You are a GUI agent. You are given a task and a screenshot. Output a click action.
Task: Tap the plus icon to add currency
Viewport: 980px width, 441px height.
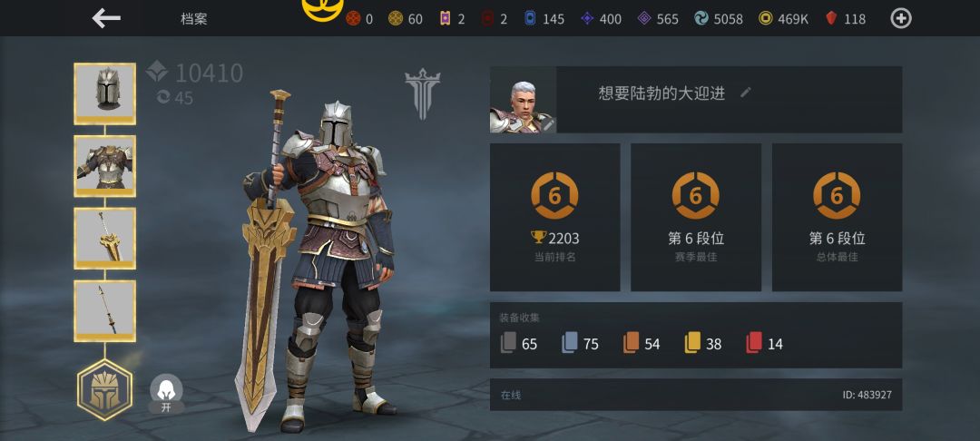[x=901, y=19]
